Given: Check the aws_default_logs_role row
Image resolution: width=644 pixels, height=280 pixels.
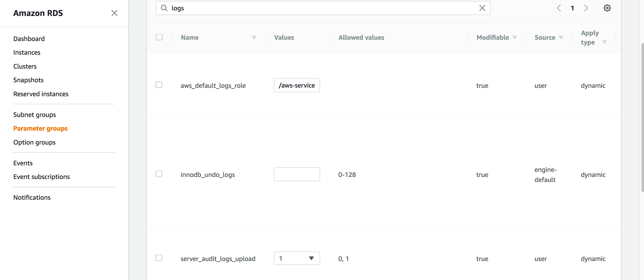Looking at the screenshot, I should (159, 85).
